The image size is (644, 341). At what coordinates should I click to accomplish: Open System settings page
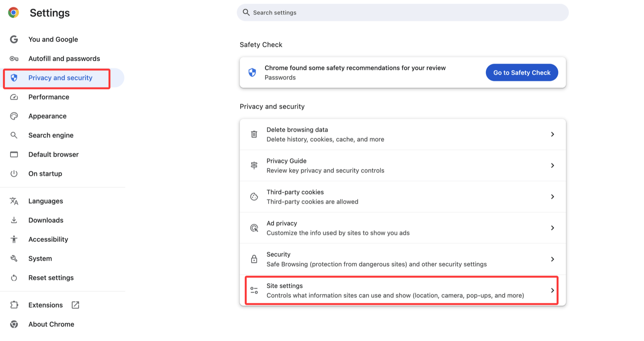pyautogui.click(x=40, y=258)
